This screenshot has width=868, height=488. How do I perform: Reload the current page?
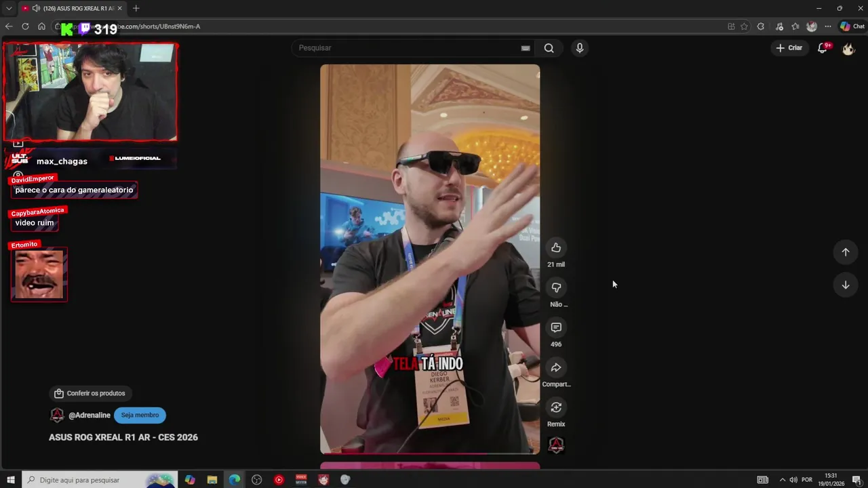pos(25,26)
